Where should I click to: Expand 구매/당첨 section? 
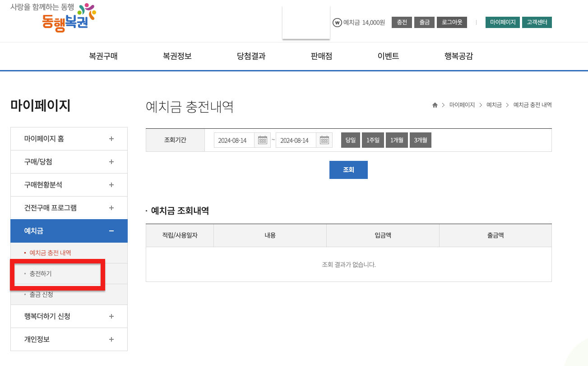point(69,162)
